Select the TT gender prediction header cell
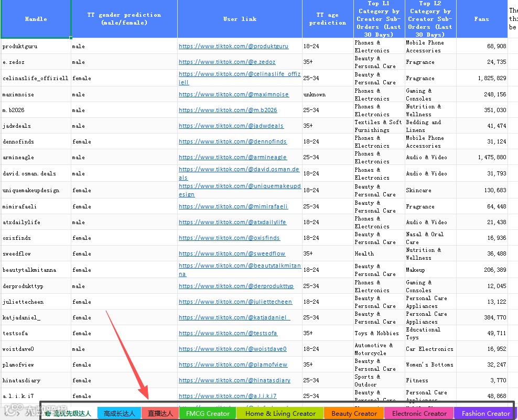This screenshot has height=420, width=518. coord(124,19)
